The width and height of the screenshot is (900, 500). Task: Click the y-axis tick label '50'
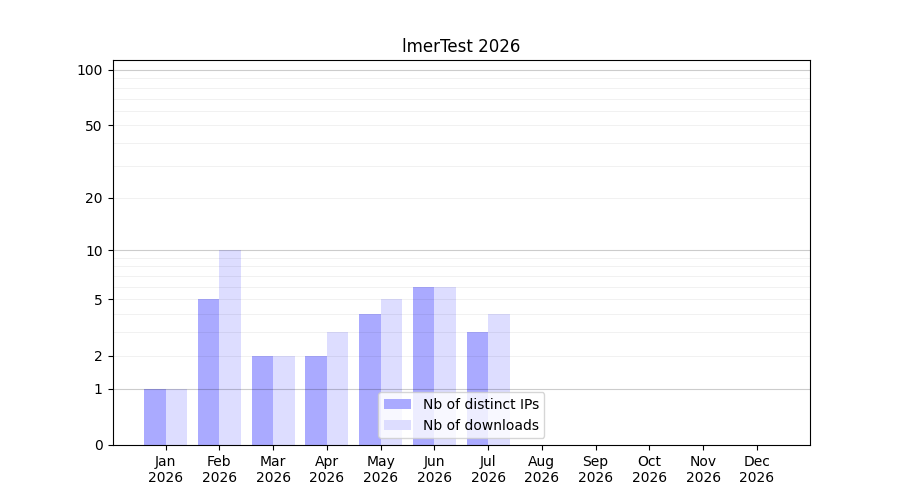94,126
